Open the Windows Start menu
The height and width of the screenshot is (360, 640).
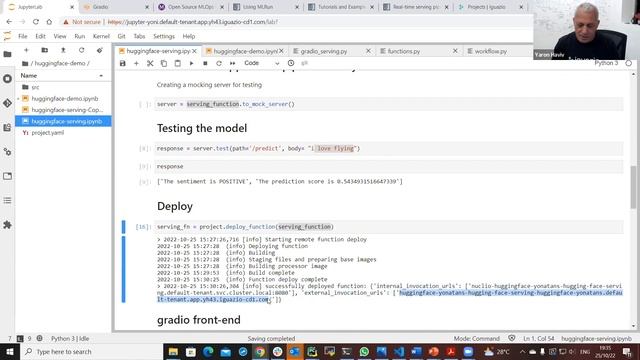coord(10,351)
